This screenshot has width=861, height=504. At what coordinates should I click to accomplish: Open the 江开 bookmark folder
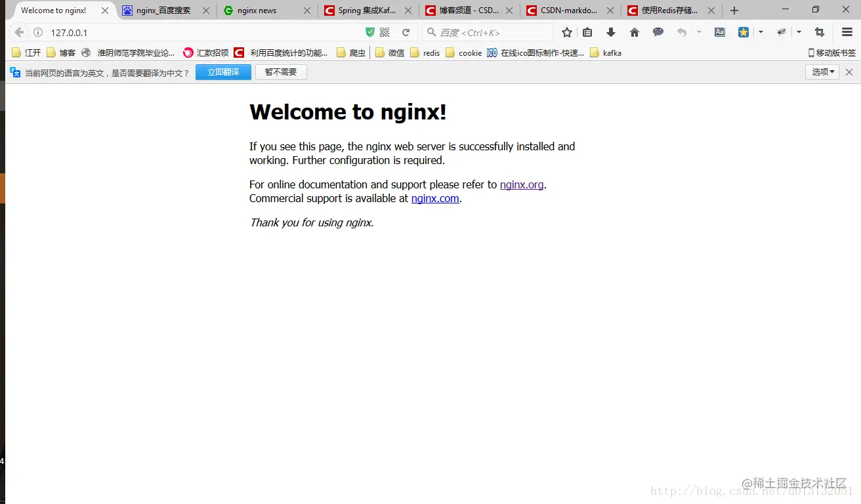(x=26, y=53)
